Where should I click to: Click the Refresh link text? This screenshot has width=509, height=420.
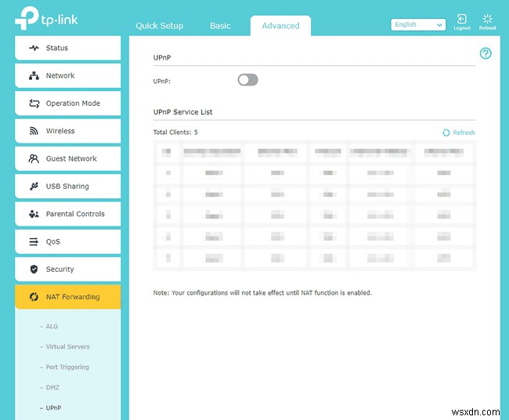point(464,132)
